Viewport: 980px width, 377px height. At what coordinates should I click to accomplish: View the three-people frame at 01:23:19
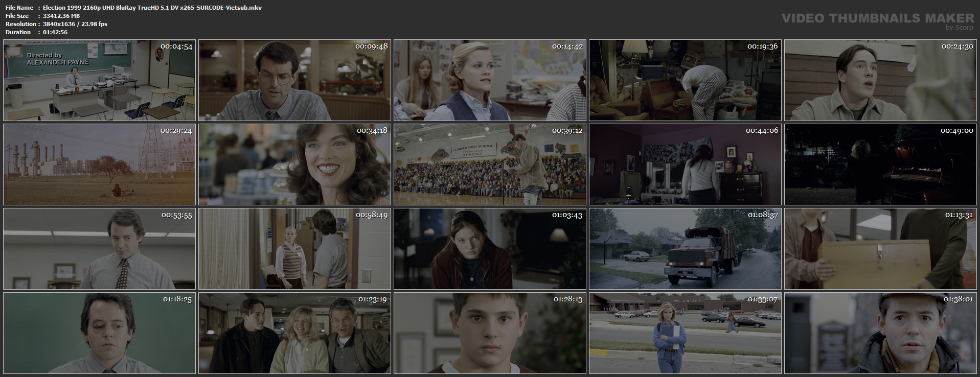(x=294, y=333)
